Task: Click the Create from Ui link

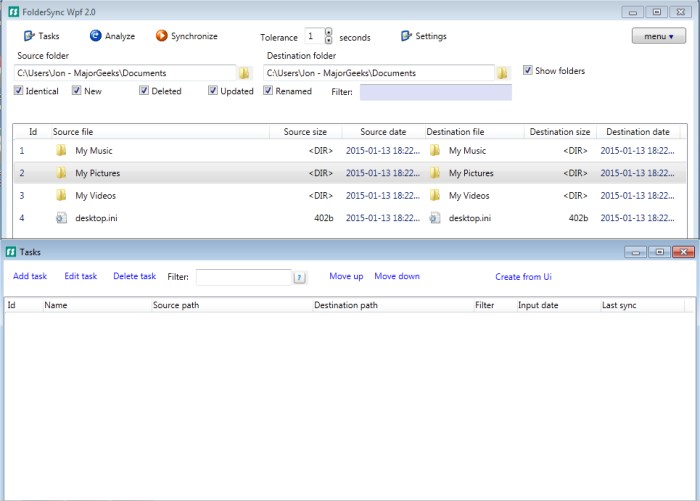Action: click(x=523, y=276)
